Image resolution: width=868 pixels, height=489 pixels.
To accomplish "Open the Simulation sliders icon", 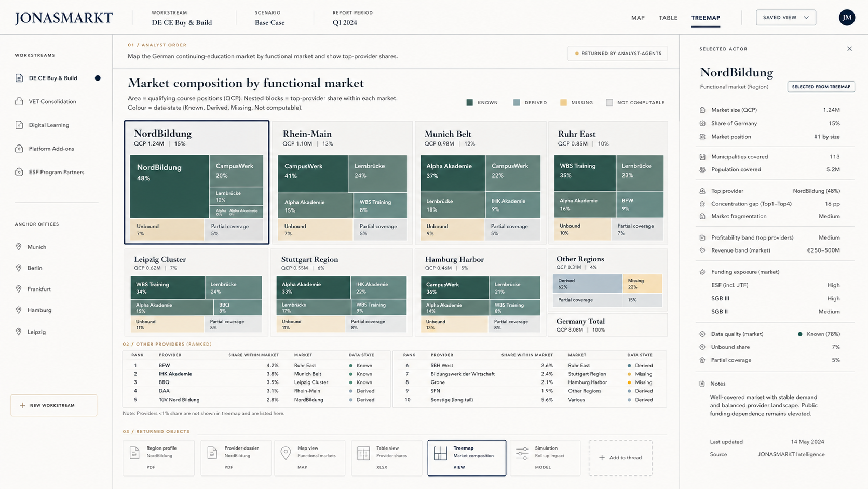I will click(522, 453).
